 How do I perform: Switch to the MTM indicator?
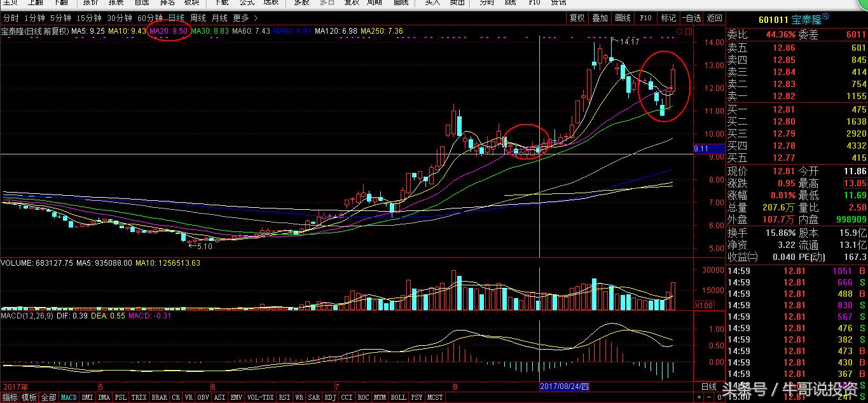tap(380, 397)
